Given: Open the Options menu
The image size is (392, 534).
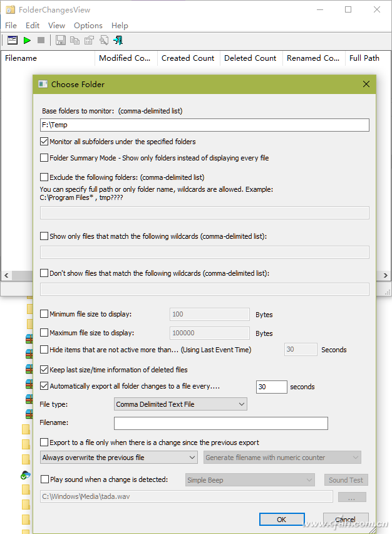Looking at the screenshot, I should tap(88, 26).
